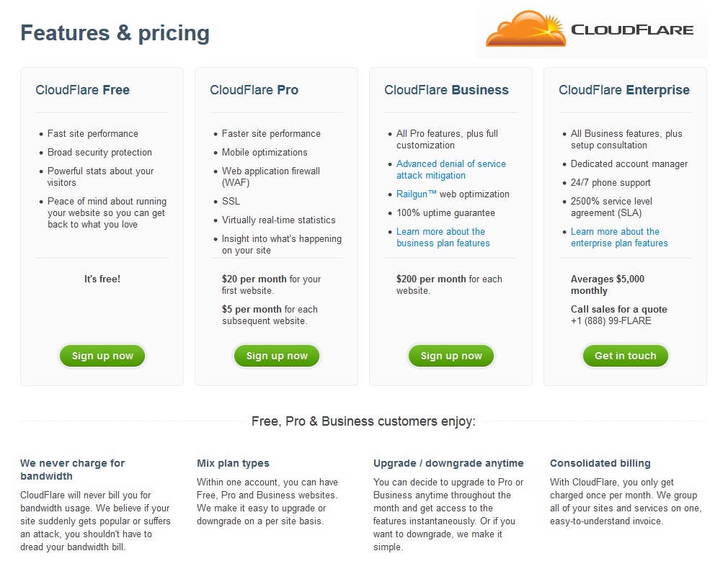Click the Features & pricing page title
The image size is (728, 574).
[115, 33]
